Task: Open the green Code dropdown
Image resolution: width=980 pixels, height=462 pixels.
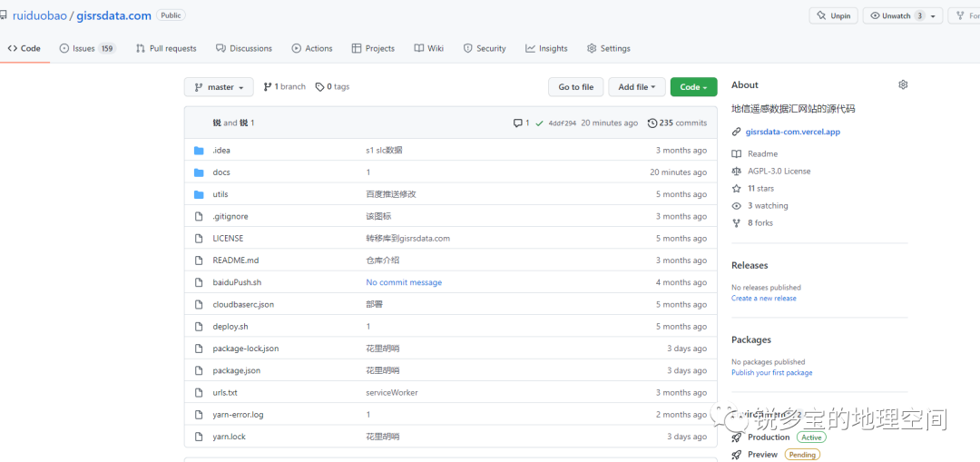Action: pos(694,87)
